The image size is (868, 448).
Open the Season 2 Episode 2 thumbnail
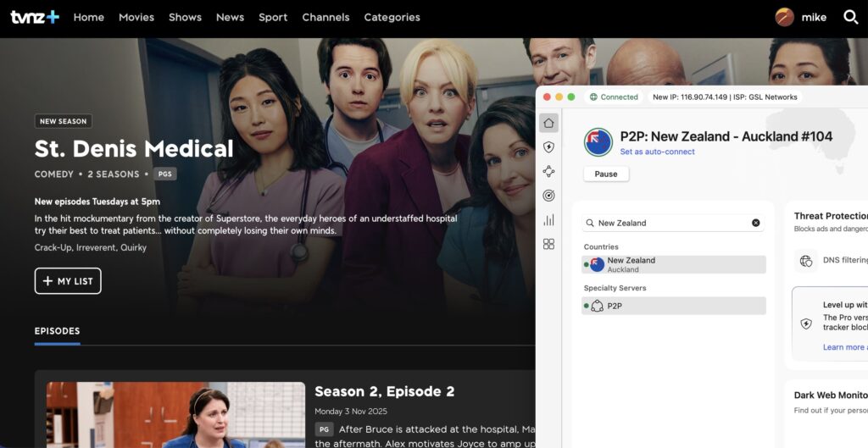tap(175, 415)
